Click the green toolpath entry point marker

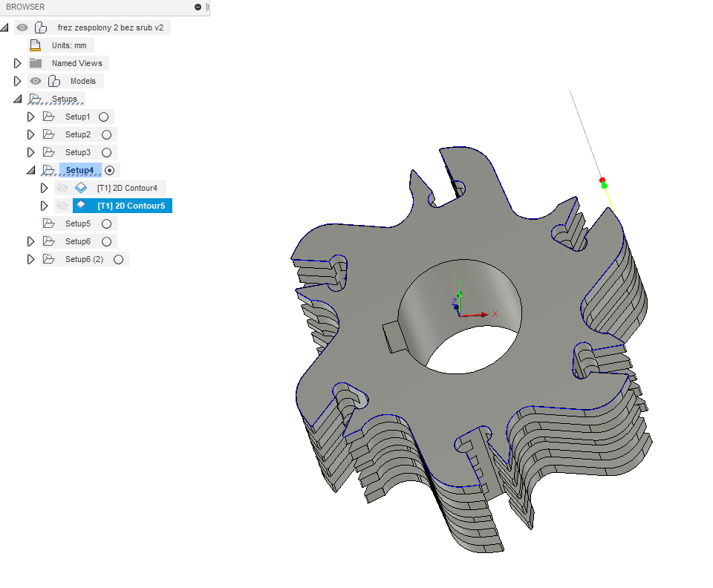click(605, 186)
